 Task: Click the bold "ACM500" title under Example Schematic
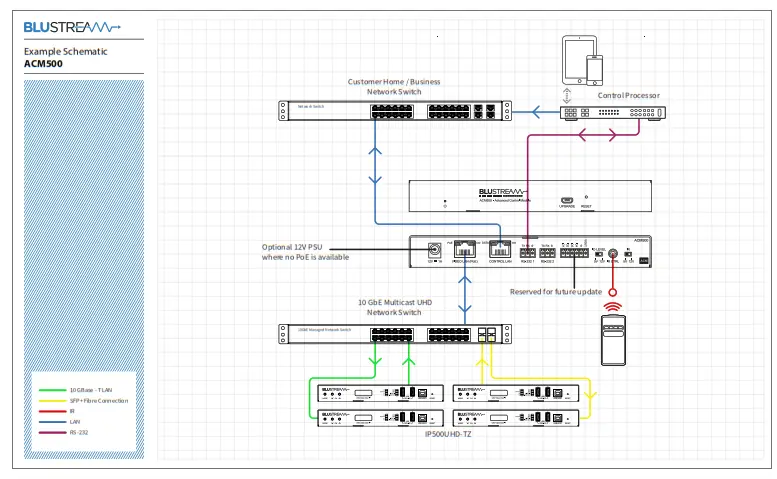point(43,63)
